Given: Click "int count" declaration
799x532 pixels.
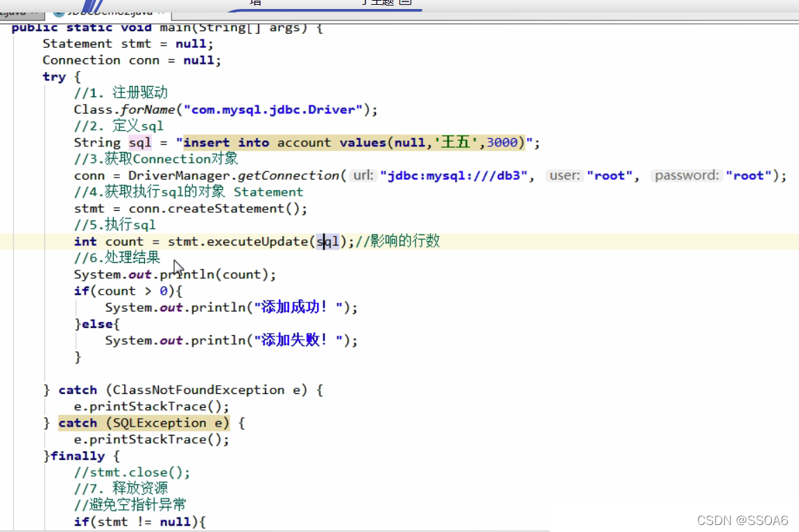Looking at the screenshot, I should point(108,241).
